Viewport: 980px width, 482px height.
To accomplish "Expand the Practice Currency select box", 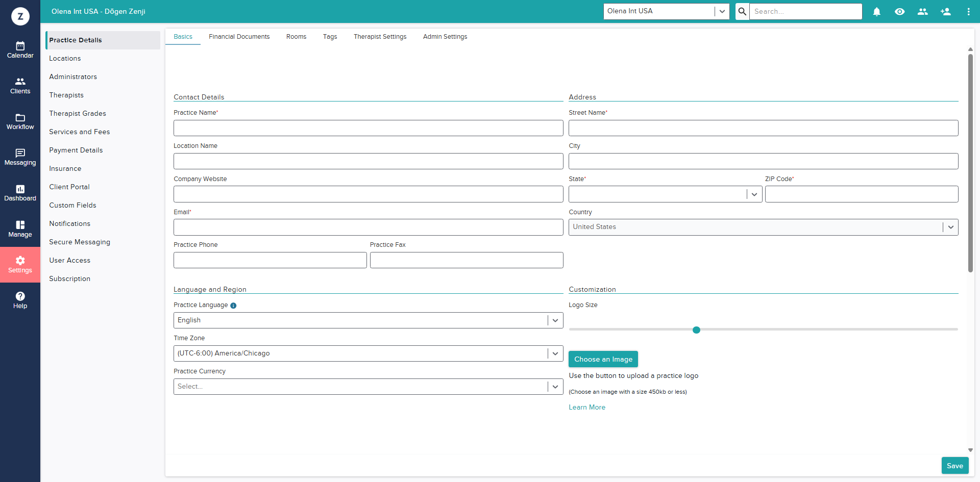I will 555,387.
